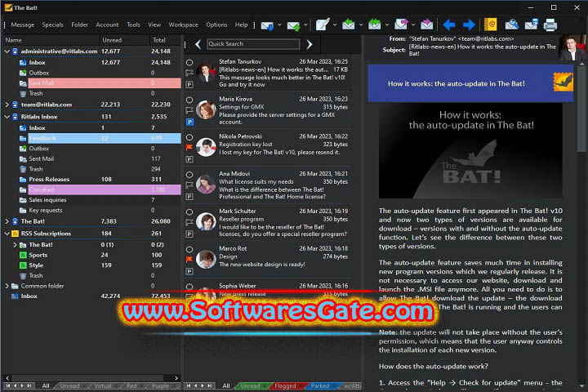The height and width of the screenshot is (392, 588).
Task: Toggle parked P marker on Stefan Tanurkov message
Action: coord(189,85)
